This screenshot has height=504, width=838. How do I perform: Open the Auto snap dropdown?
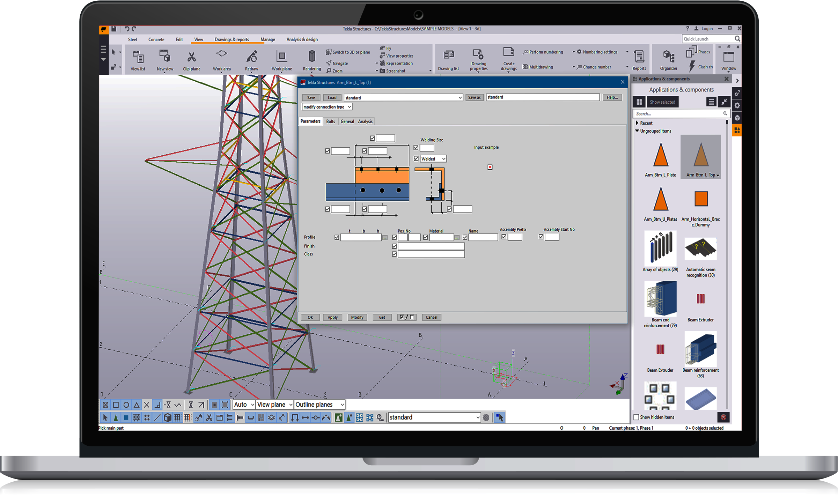point(244,405)
